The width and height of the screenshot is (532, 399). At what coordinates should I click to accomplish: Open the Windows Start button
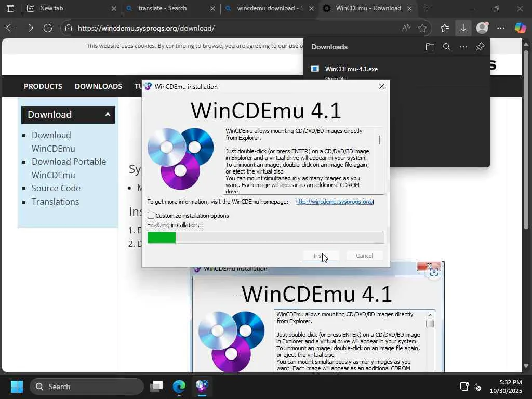tap(17, 387)
